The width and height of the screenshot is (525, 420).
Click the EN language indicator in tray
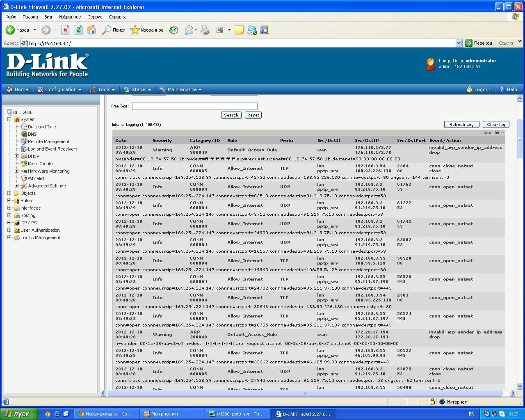tap(472, 414)
